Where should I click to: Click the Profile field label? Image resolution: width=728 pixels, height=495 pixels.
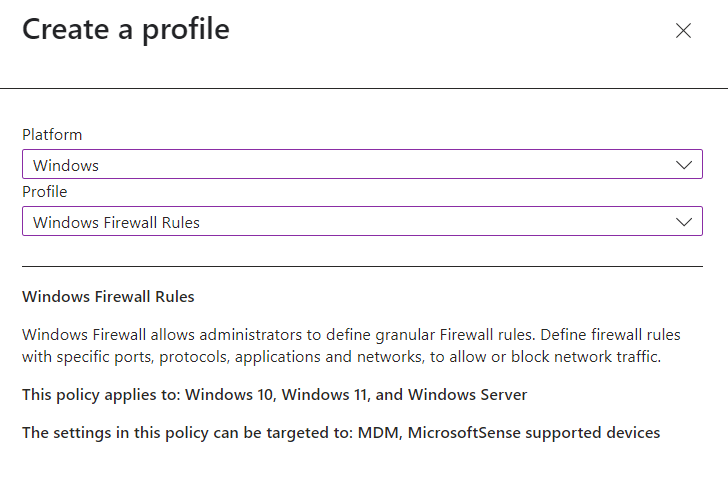click(x=45, y=192)
